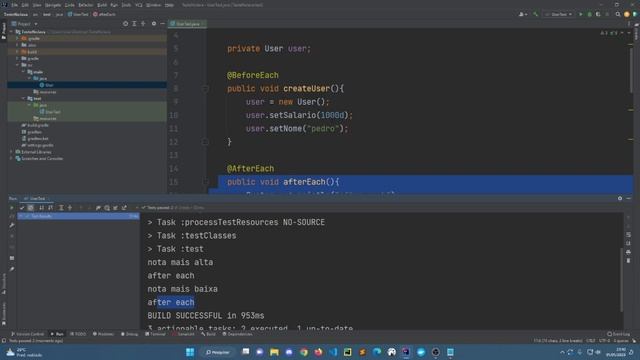
Task: Expand the build folder
Action: coord(18,52)
